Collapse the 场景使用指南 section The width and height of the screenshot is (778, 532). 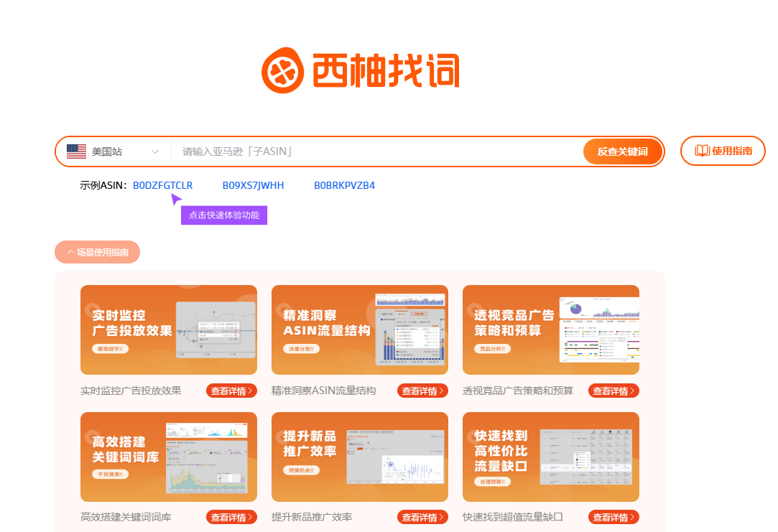point(98,252)
